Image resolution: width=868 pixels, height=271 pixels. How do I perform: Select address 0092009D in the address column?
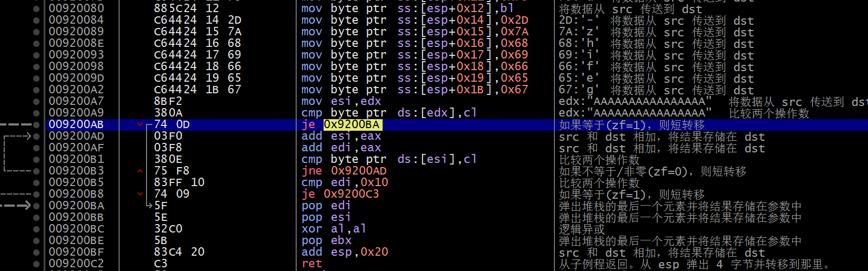tap(76, 78)
